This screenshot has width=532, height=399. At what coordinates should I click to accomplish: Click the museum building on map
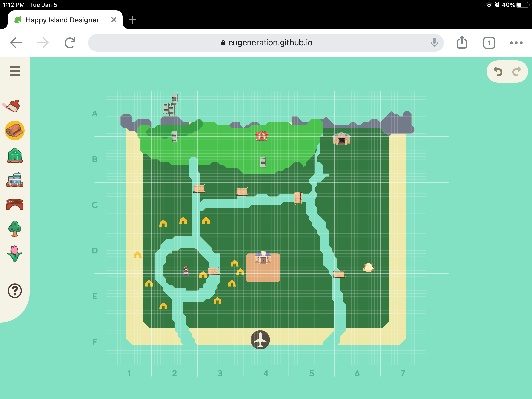coord(342,138)
